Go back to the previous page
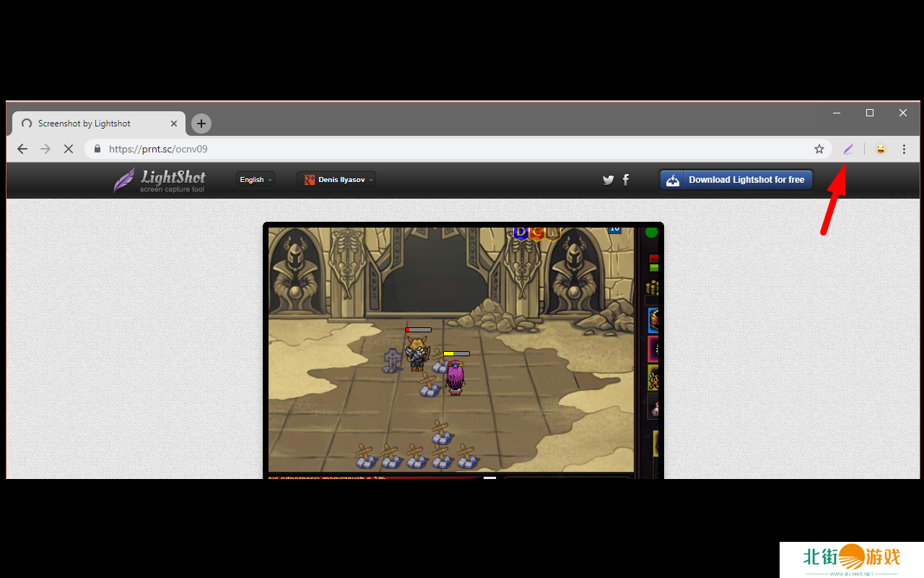 [22, 149]
